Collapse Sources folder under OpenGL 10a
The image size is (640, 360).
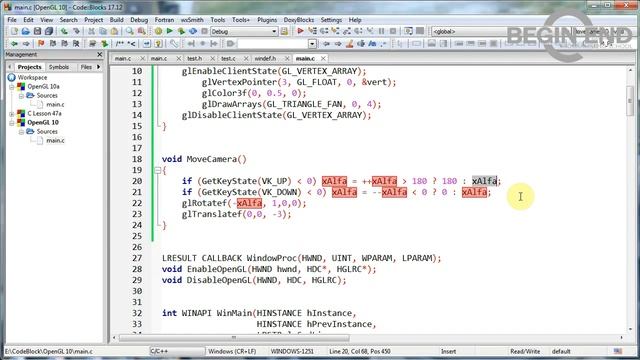(x=21, y=96)
